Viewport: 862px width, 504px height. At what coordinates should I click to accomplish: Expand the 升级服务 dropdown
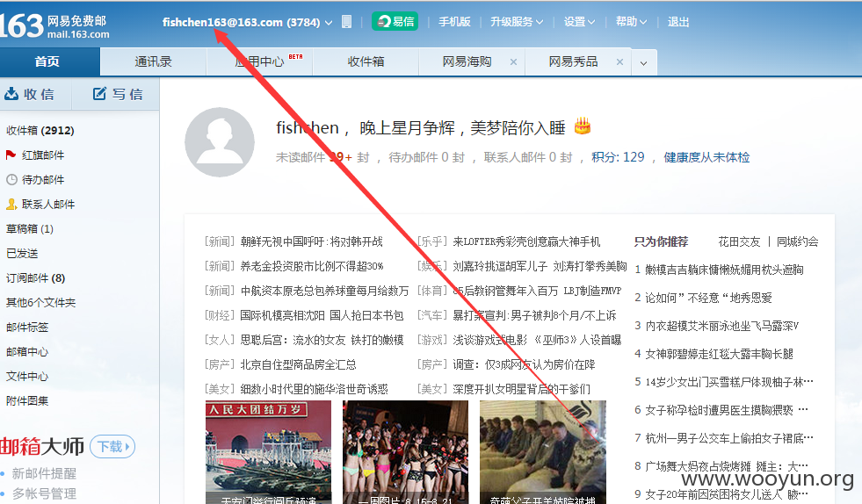pyautogui.click(x=516, y=21)
